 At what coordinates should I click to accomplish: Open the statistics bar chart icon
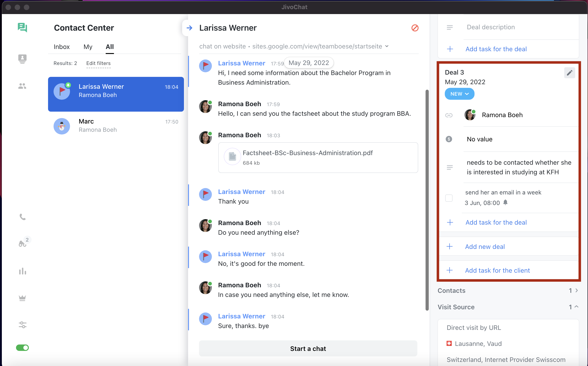coord(22,271)
